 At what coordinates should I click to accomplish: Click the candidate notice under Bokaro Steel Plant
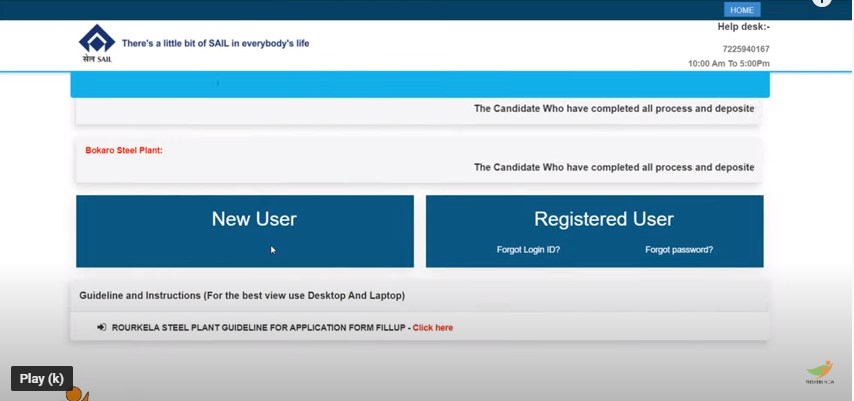coord(614,167)
